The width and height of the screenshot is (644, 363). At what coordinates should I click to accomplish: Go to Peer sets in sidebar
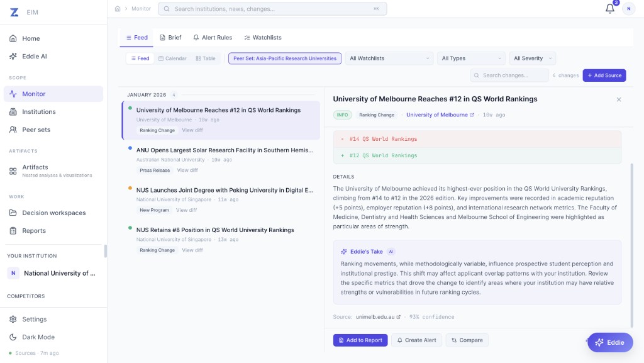click(x=36, y=130)
